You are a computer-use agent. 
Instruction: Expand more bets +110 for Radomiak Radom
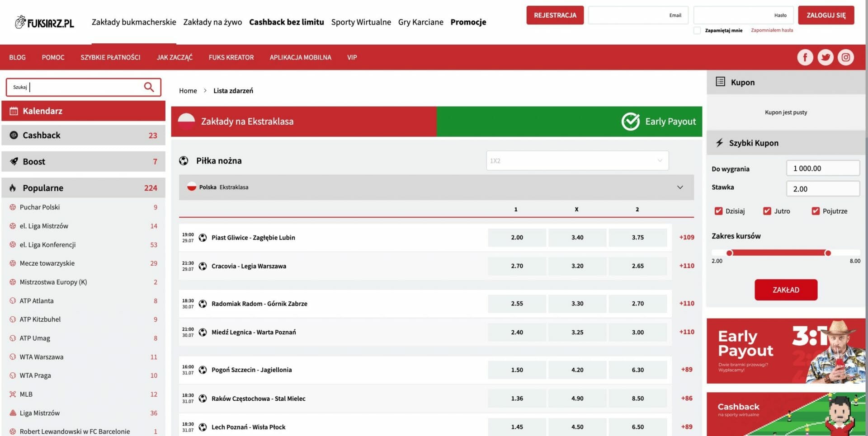point(686,303)
